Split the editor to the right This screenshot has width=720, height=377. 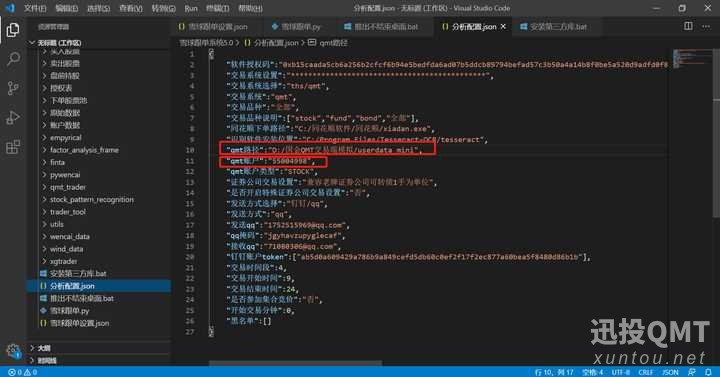(x=688, y=26)
